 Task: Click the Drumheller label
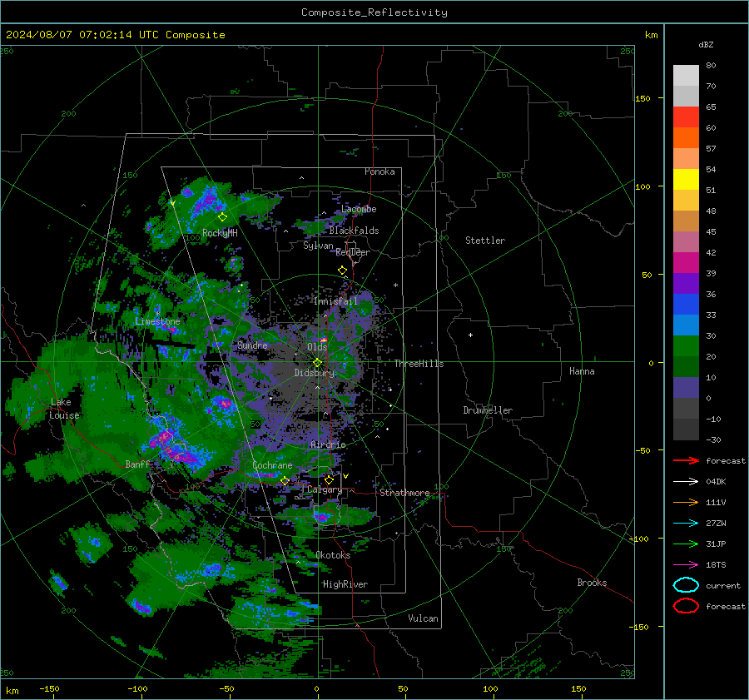(488, 410)
